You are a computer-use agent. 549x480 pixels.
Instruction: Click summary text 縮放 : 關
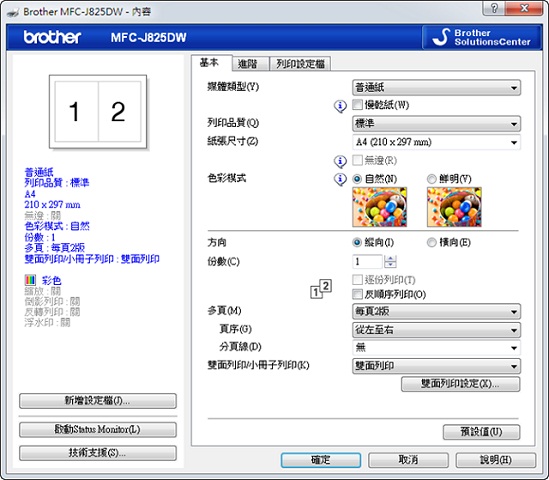pyautogui.click(x=42, y=291)
